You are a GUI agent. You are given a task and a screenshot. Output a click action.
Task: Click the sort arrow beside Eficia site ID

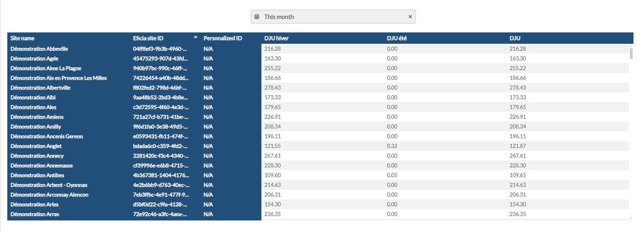(195, 37)
